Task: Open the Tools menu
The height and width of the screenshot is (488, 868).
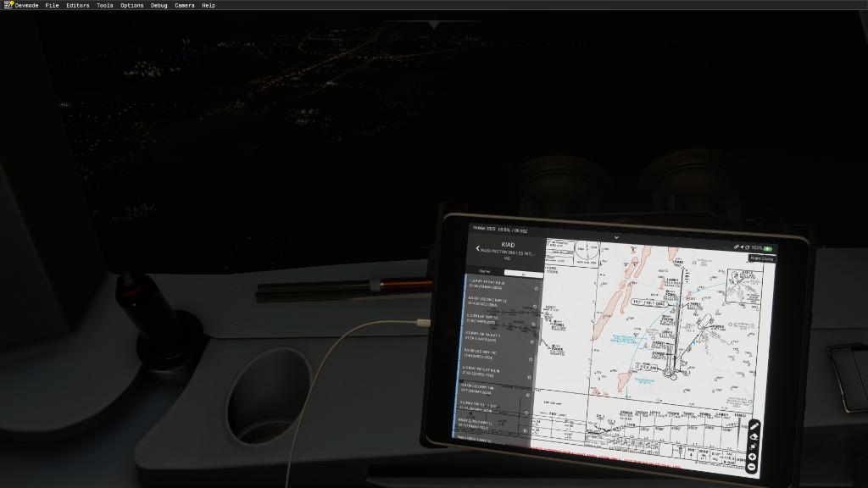Action: pos(104,5)
